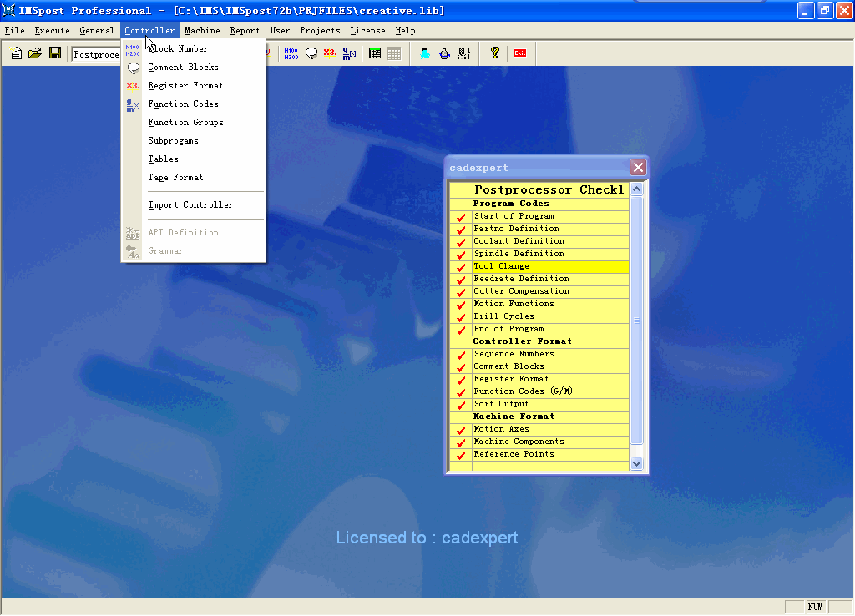The width and height of the screenshot is (855, 616).
Task: Open the General menu
Action: 97,31
